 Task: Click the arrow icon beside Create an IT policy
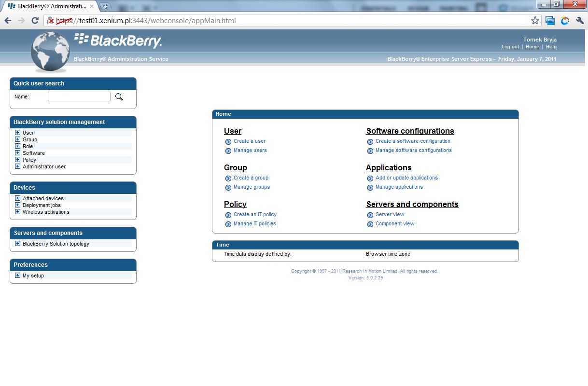pos(228,215)
